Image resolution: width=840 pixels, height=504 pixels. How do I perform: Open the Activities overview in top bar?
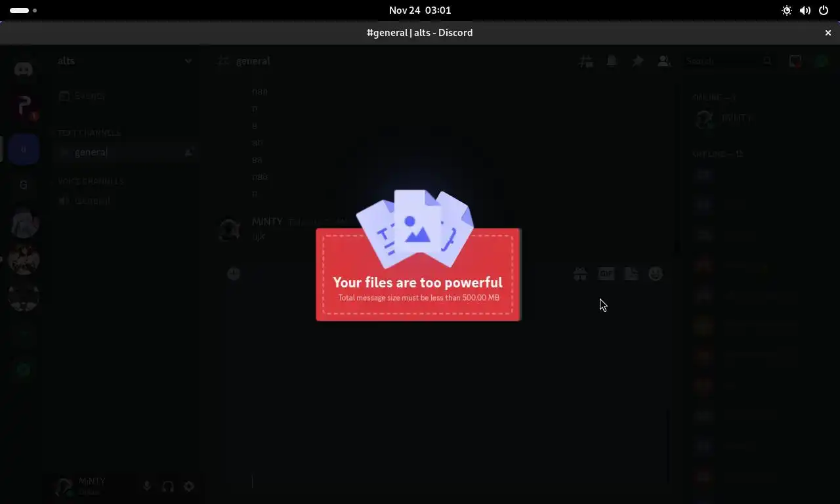coord(24,10)
